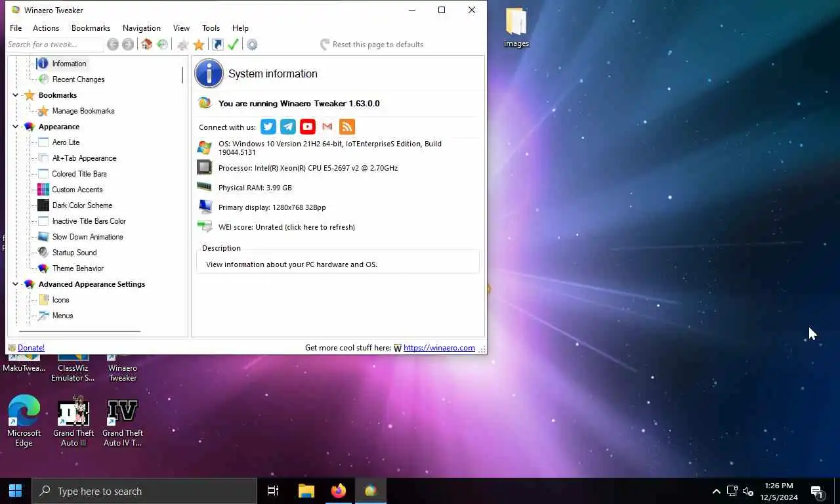This screenshot has height=504, width=840.
Task: Apply changes with the green checkmark icon
Action: point(233,45)
